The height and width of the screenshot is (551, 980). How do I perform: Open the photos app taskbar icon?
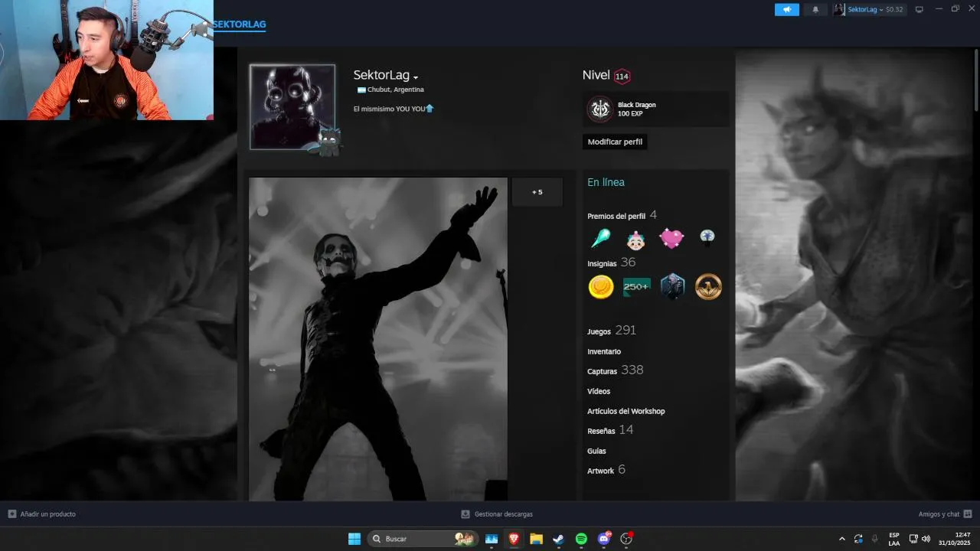tap(492, 539)
